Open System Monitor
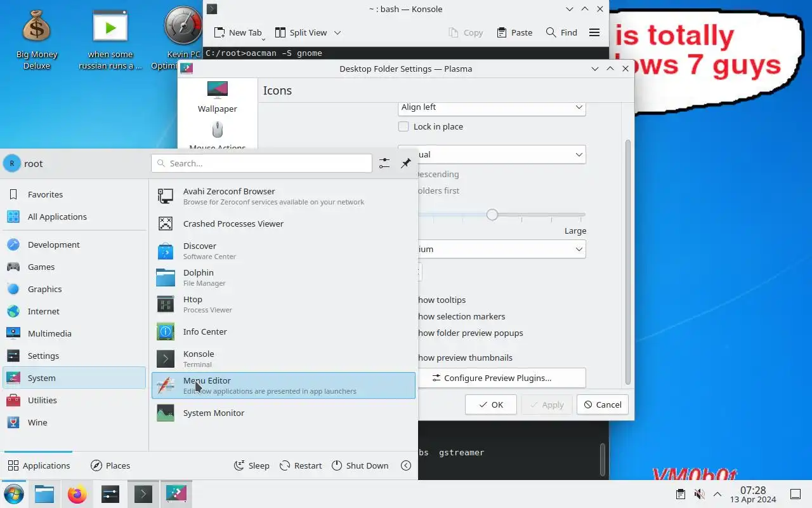Screen dimensions: 812x508 pyautogui.click(x=283, y=413)
